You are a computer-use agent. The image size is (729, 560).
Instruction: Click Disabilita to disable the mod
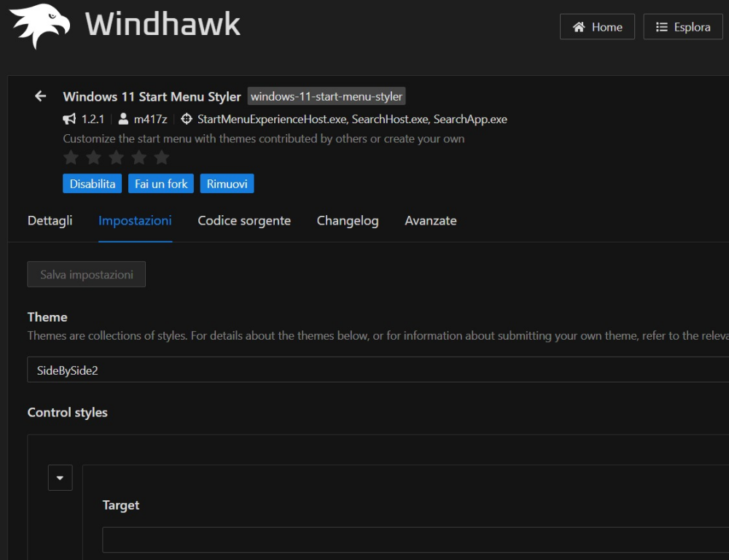(x=92, y=184)
